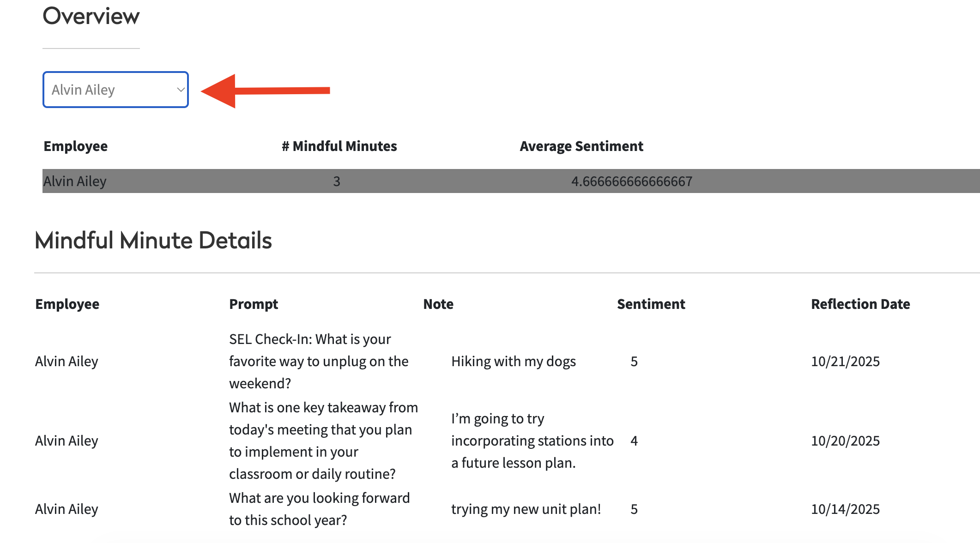Click the Sentiment column header
Image resolution: width=980 pixels, height=543 pixels.
(651, 304)
